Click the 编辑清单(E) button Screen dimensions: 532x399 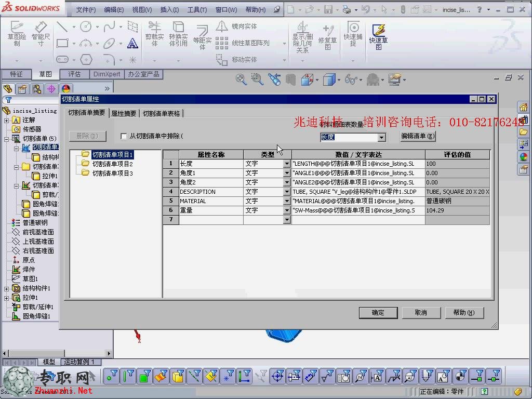tap(418, 136)
